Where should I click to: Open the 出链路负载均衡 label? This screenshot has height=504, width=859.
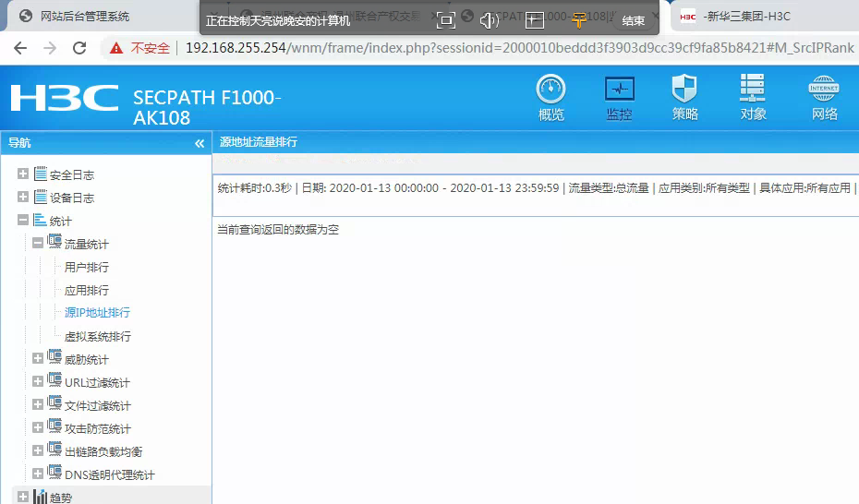coord(103,451)
